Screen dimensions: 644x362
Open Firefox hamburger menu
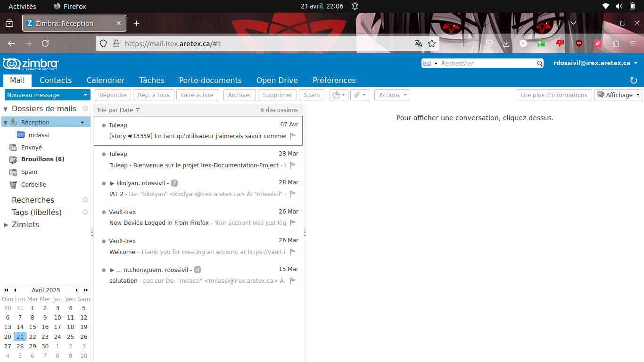click(x=633, y=43)
